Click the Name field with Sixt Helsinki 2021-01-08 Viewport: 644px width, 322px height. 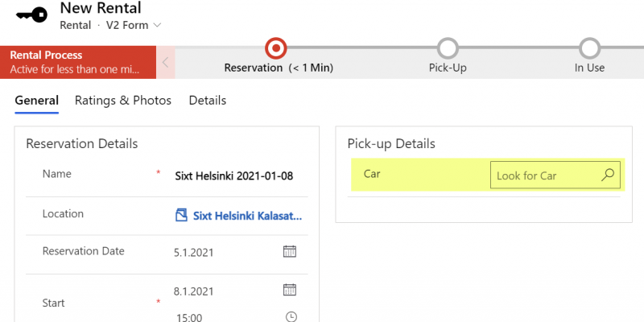pyautogui.click(x=234, y=176)
